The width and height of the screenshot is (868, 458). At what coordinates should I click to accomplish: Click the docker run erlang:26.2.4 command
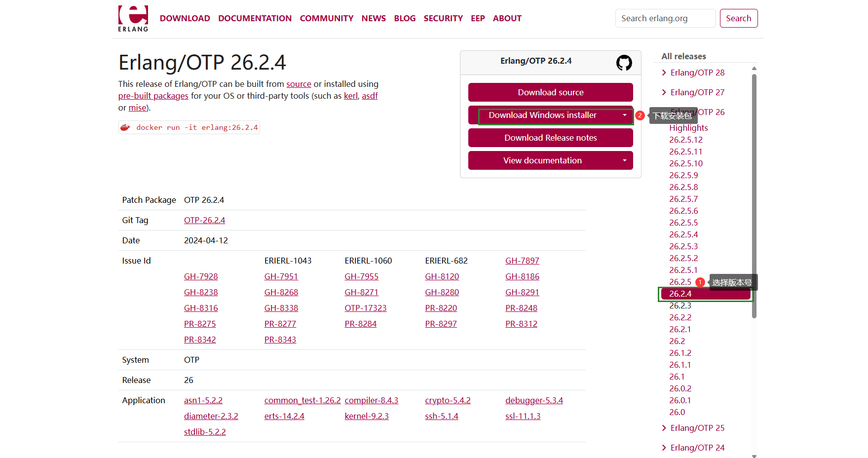[197, 127]
